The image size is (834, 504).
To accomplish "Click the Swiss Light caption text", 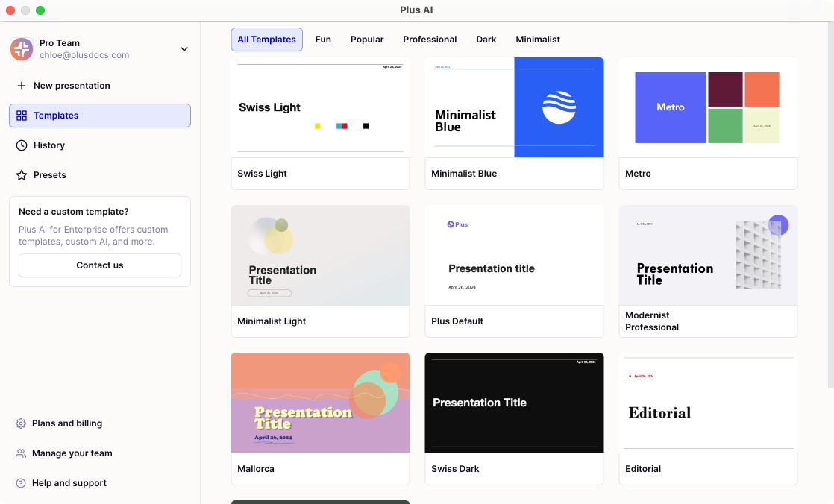I will point(262,173).
